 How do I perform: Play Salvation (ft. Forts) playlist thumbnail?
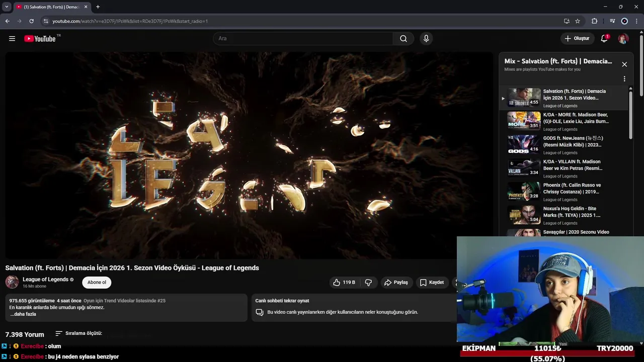pyautogui.click(x=524, y=98)
